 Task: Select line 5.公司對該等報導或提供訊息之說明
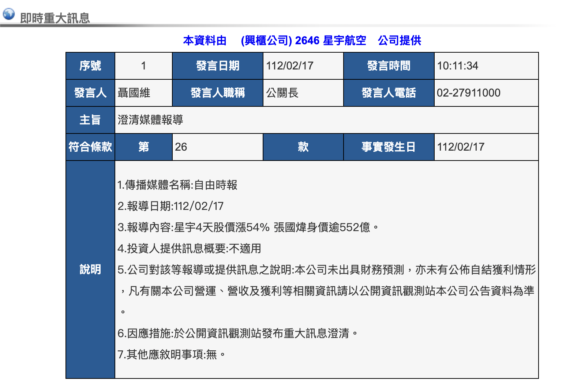[327, 270]
